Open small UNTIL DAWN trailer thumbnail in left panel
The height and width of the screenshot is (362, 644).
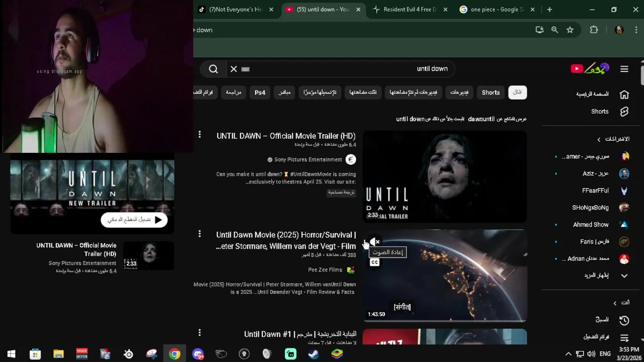pyautogui.click(x=148, y=256)
